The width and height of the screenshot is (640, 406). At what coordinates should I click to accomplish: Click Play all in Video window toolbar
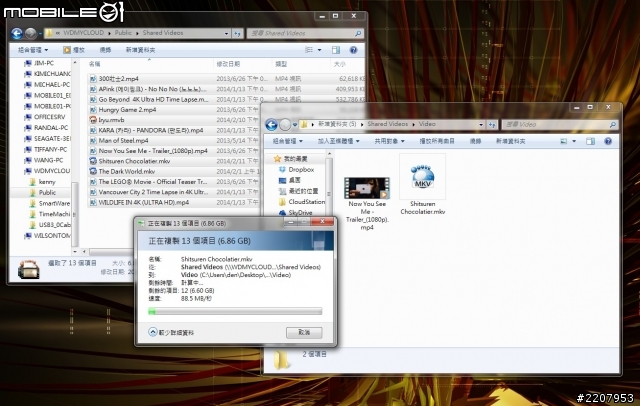[x=437, y=141]
